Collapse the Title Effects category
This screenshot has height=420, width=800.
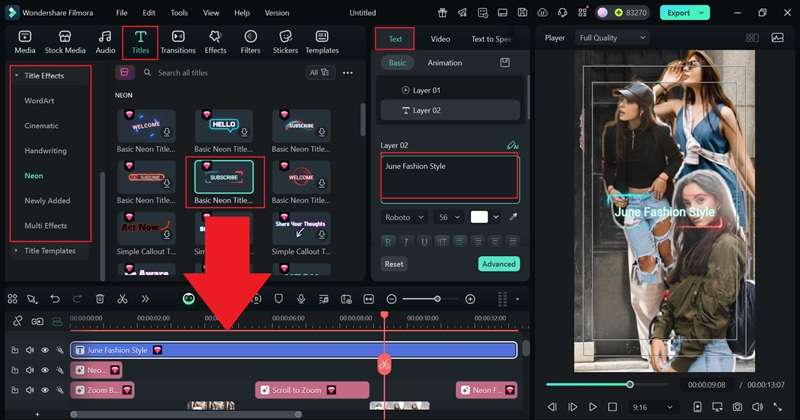[16, 76]
